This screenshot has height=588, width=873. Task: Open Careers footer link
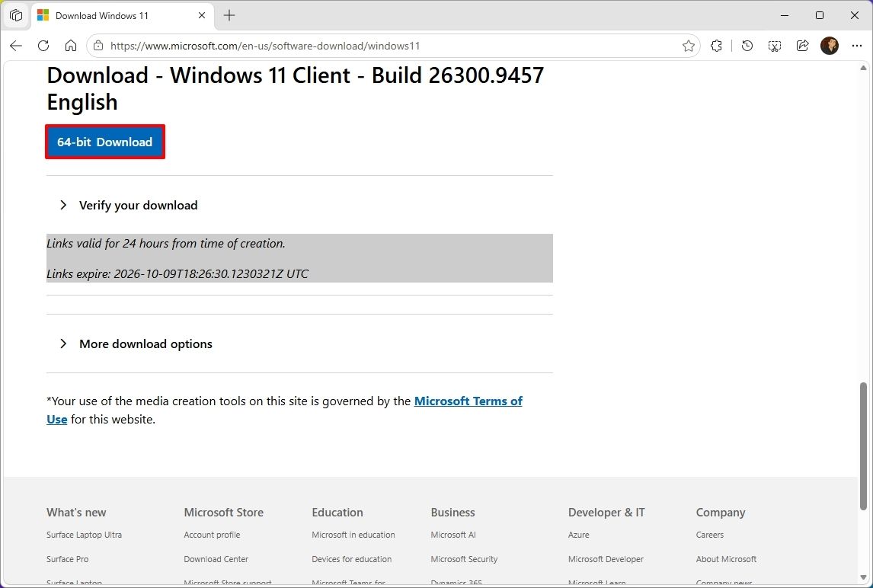point(710,535)
